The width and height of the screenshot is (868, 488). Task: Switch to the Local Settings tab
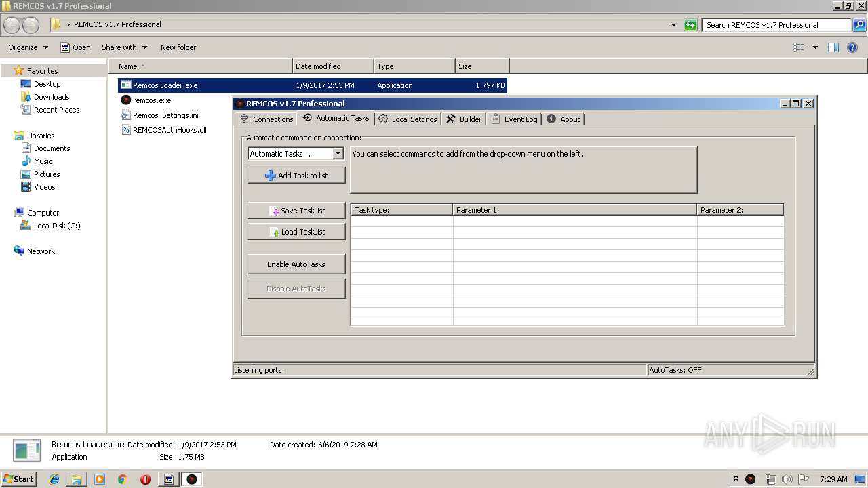pyautogui.click(x=408, y=119)
